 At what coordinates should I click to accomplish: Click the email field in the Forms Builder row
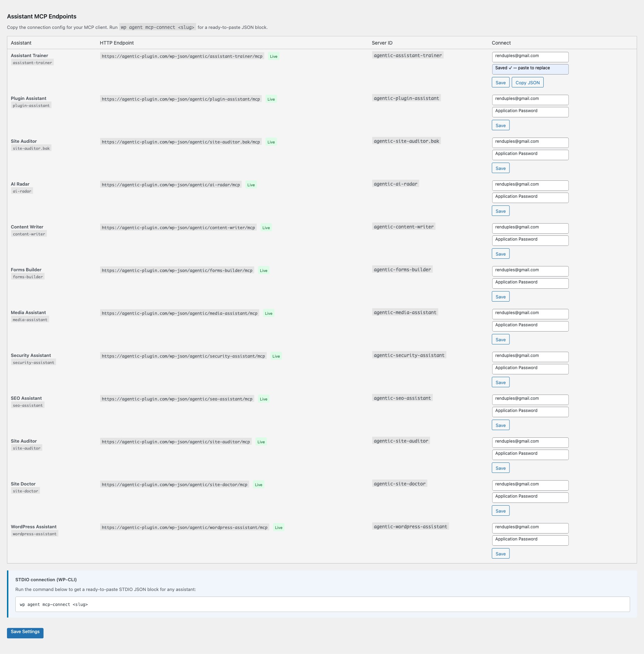530,271
